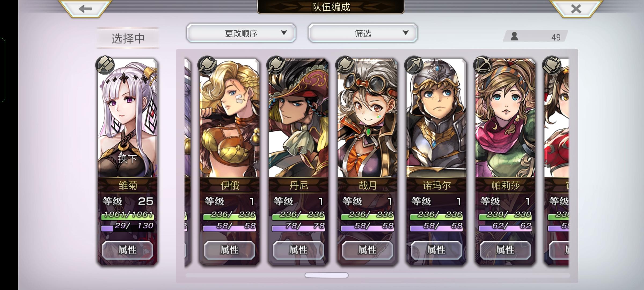644x290 pixels.
Task: Close the team formation screen
Action: 576,9
